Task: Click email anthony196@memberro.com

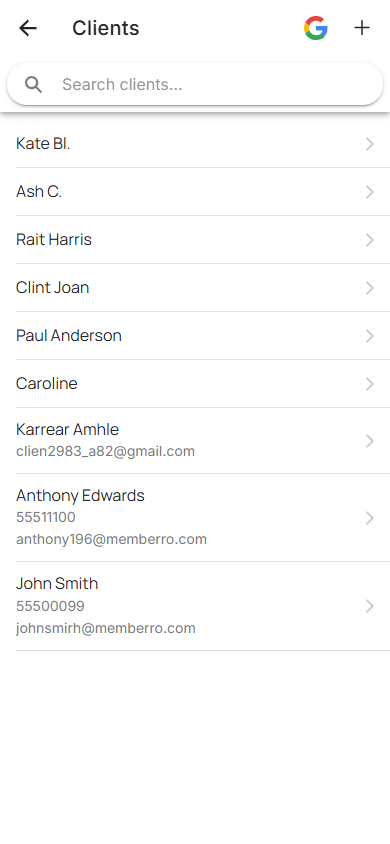Action: tap(111, 539)
